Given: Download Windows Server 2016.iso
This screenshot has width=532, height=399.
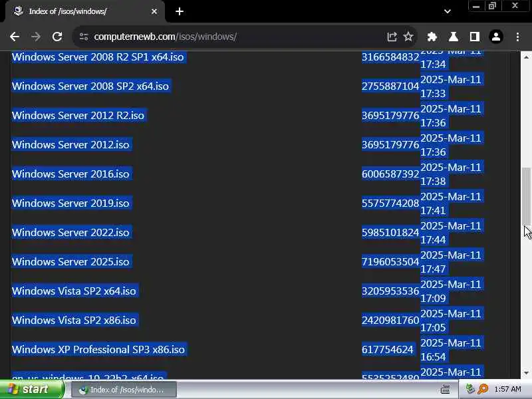Looking at the screenshot, I should point(70,174).
